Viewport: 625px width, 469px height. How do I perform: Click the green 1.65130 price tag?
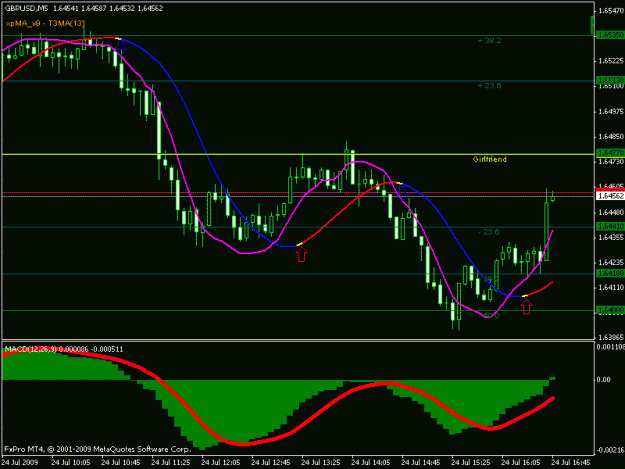pyautogui.click(x=611, y=80)
